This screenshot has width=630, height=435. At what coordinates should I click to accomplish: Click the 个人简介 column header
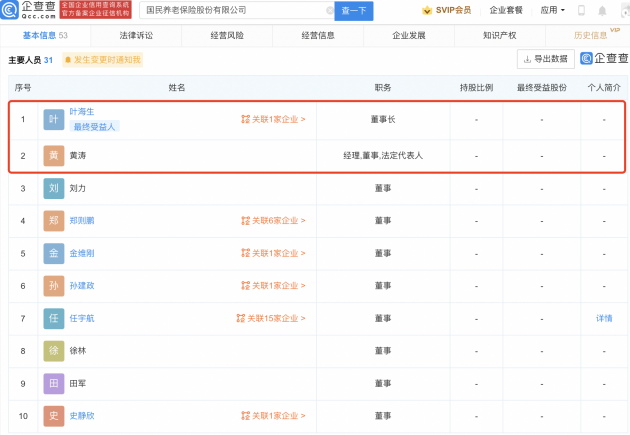[x=604, y=88]
